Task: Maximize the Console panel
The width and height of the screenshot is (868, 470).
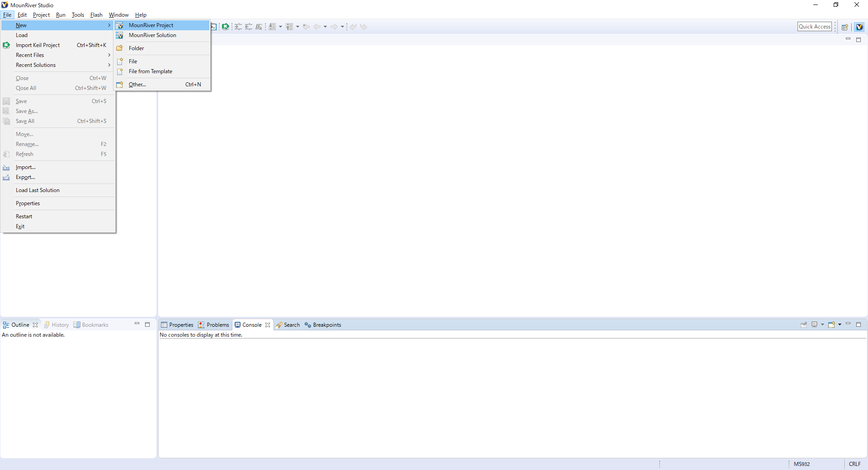Action: click(x=859, y=324)
